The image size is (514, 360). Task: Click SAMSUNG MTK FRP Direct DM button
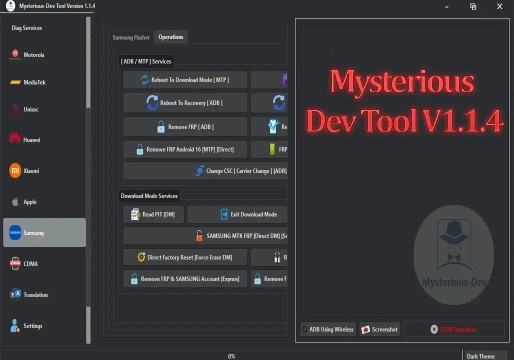click(205, 236)
